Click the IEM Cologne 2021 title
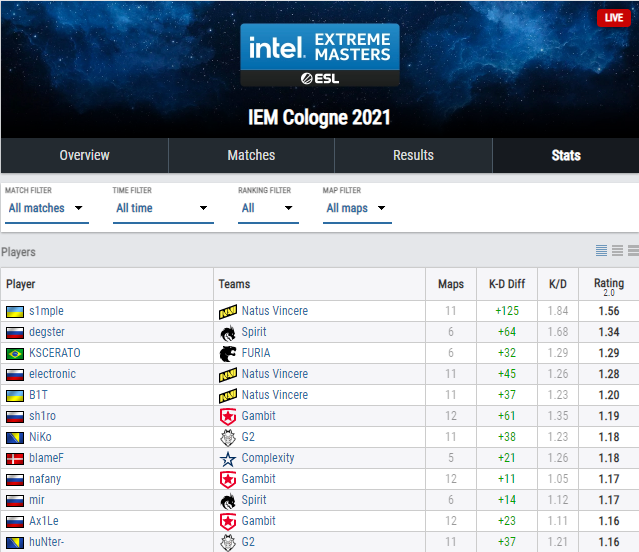Viewport: 639px width, 552px height. click(319, 118)
